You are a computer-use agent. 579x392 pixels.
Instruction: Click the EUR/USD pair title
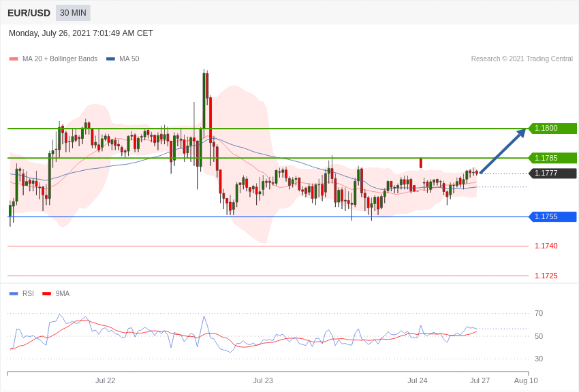(29, 13)
